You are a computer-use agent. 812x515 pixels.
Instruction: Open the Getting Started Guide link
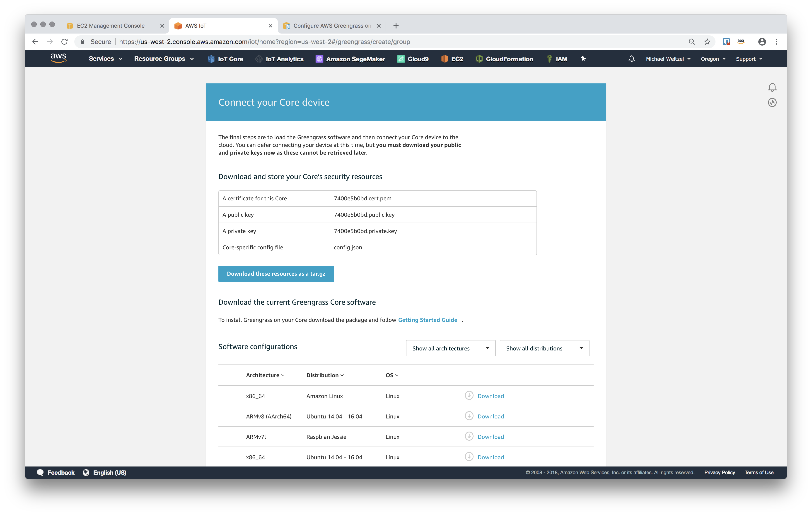(x=428, y=320)
